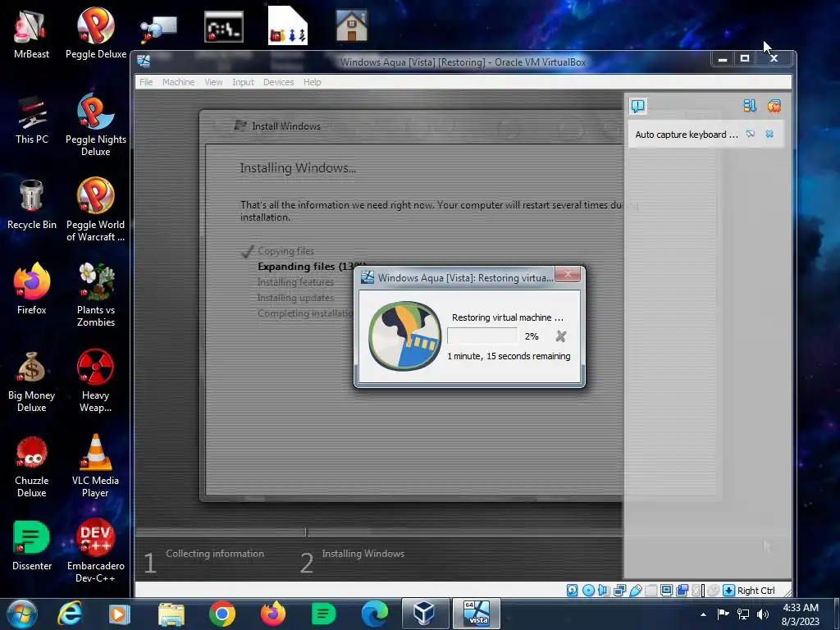Select Embarcadero Dev-C++ shortcut
Viewport: 840px width, 630px height.
tap(96, 550)
